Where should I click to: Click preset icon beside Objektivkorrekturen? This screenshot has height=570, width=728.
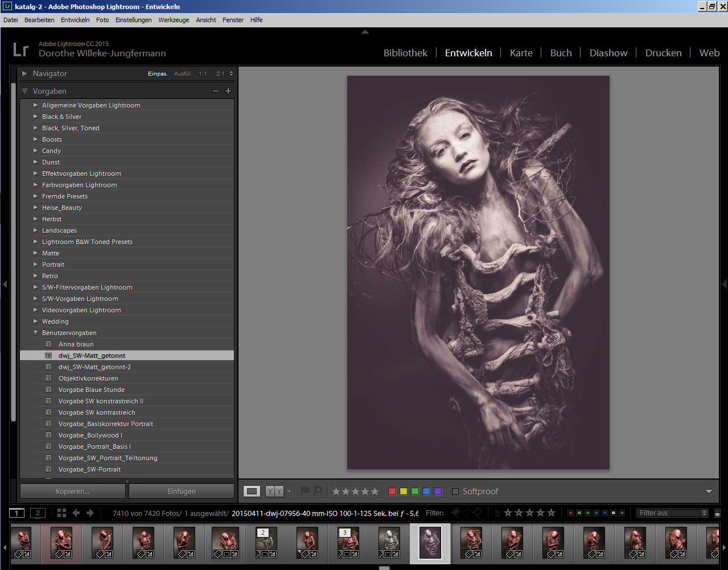click(x=48, y=378)
